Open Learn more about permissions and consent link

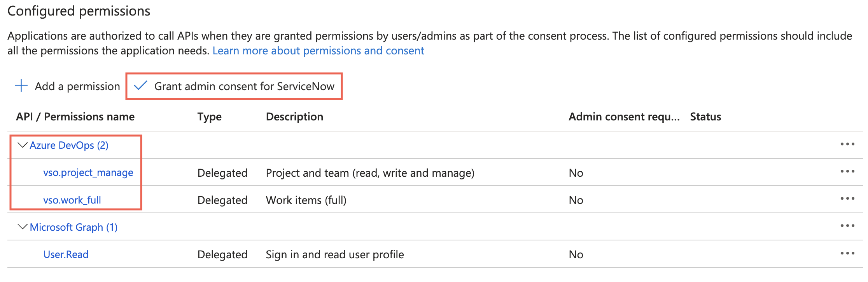click(318, 50)
